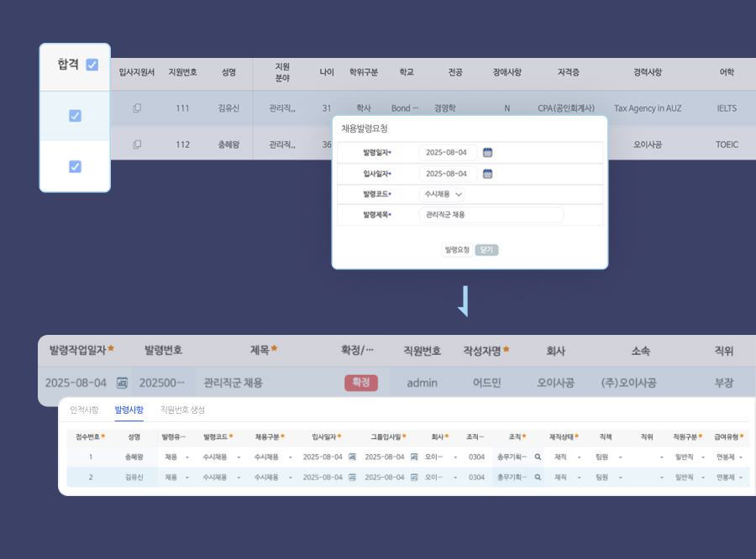
Task: Open the 입사일자 calendar in 송혜왕's row
Action: 351,456
